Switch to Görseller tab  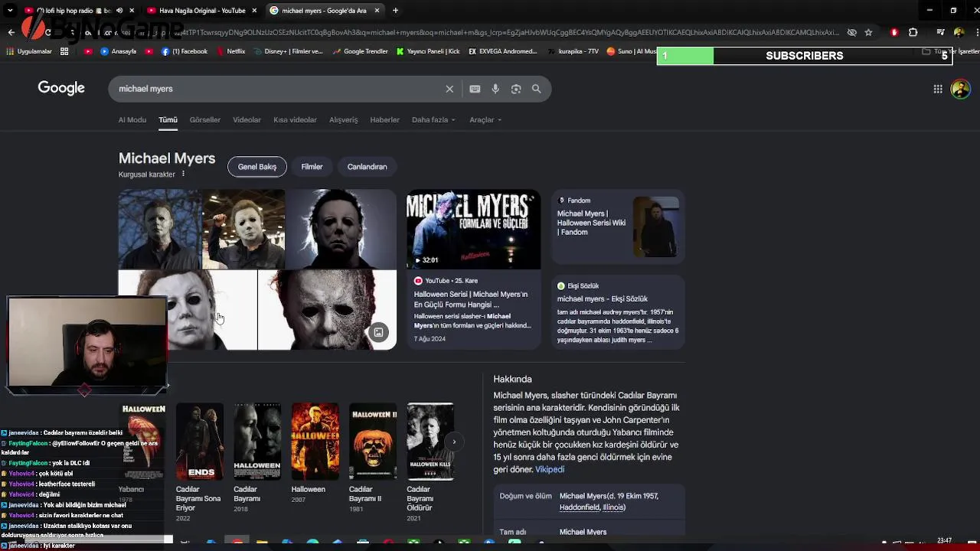click(x=205, y=120)
